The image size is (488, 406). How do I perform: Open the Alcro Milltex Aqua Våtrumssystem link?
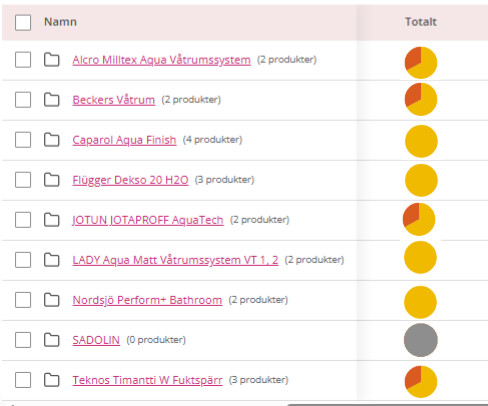(x=161, y=60)
